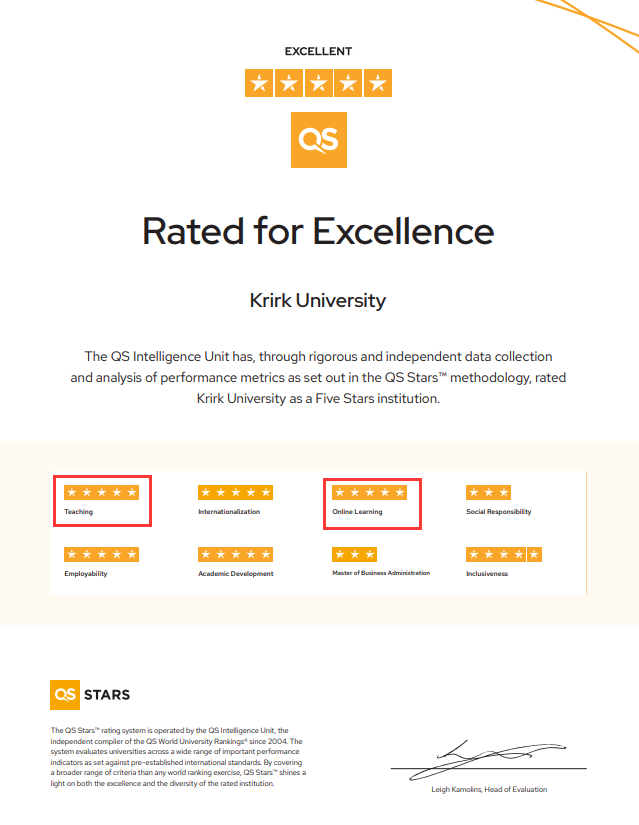Click the Krirk University title
639x825 pixels.
(318, 300)
